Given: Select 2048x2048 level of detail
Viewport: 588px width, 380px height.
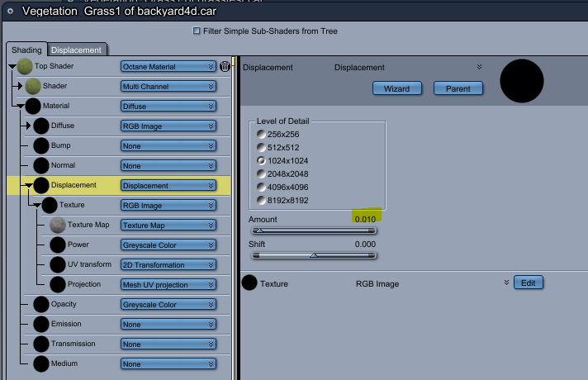Looking at the screenshot, I should 261,173.
